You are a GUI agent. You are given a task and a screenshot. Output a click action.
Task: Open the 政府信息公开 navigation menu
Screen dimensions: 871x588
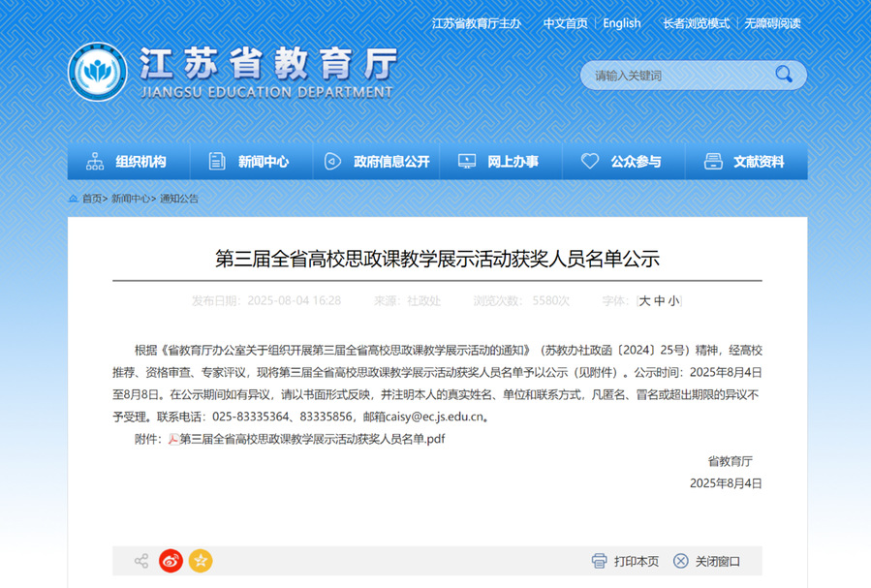377,162
